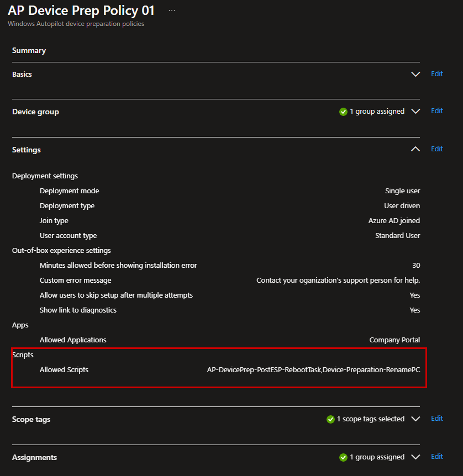Click the Allowed Scripts value text
Screen dimensions: 463x476
pos(313,369)
